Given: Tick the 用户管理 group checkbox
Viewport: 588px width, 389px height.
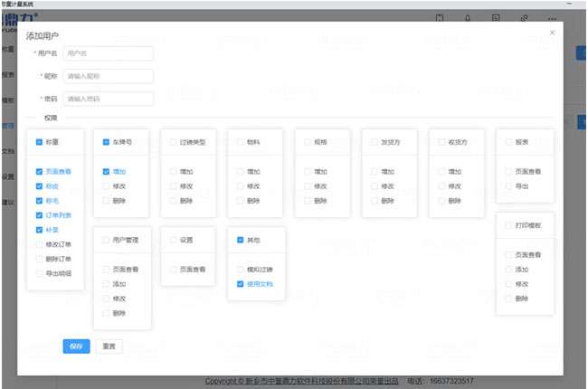Looking at the screenshot, I should (x=106, y=240).
